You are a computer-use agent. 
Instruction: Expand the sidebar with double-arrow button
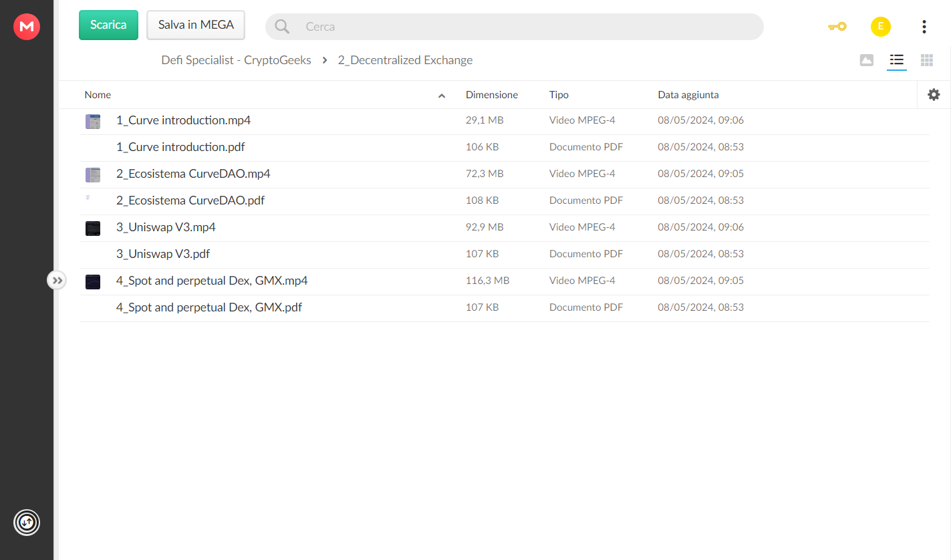(57, 281)
